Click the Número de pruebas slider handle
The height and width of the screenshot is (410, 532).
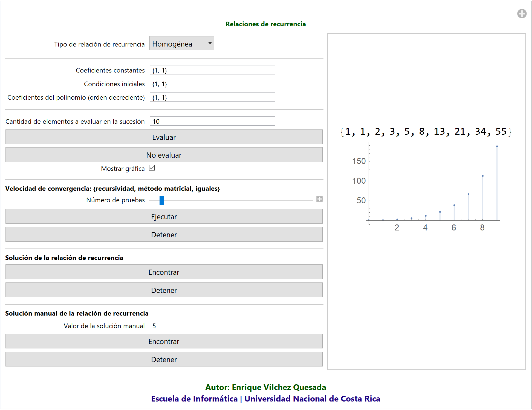tap(162, 200)
